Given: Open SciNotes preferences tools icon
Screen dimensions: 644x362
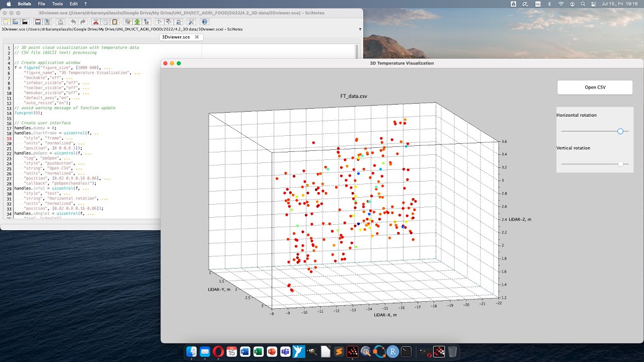Looking at the screenshot, I should point(191,22).
